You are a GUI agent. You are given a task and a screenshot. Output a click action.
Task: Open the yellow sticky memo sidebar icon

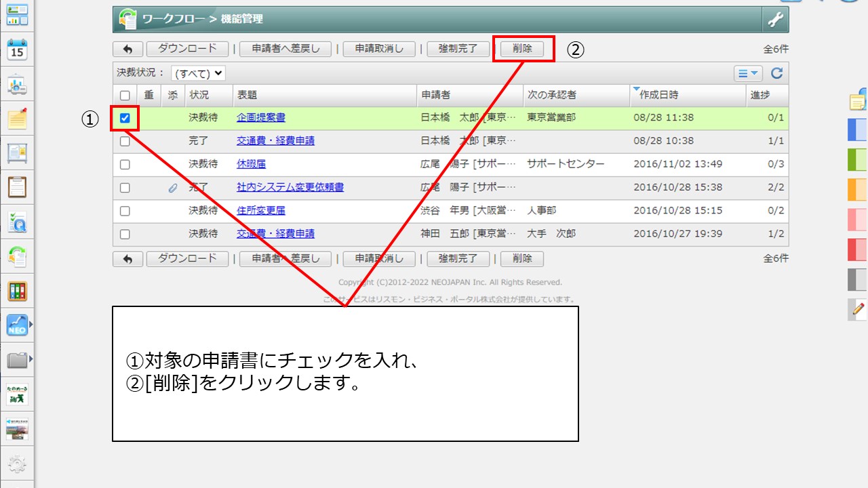click(17, 119)
